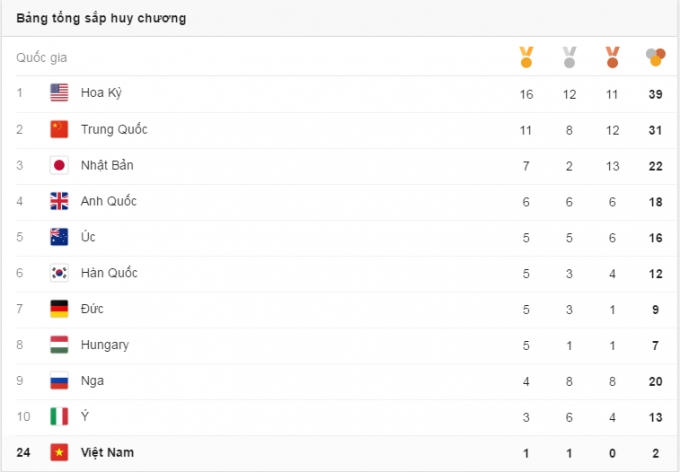This screenshot has height=472, width=680.
Task: Click the Great Britain flag icon
Action: (59, 201)
